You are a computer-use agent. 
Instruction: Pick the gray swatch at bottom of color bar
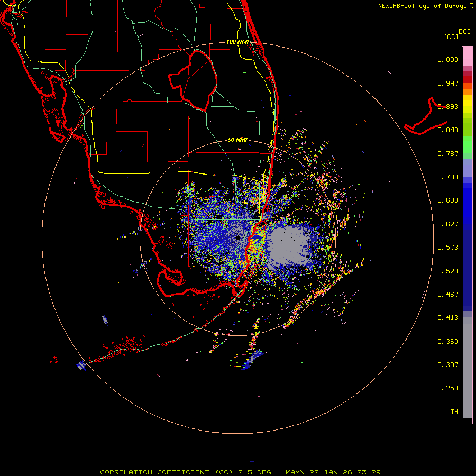[x=467, y=368]
